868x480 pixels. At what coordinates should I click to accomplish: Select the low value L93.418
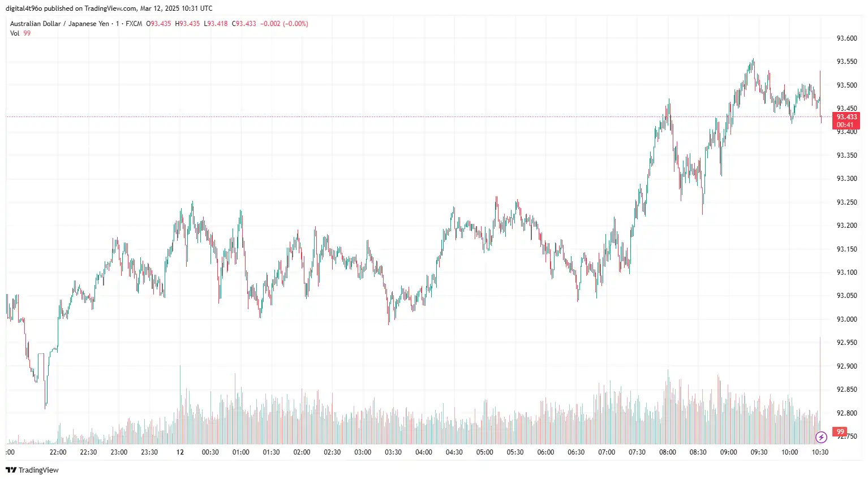[216, 24]
